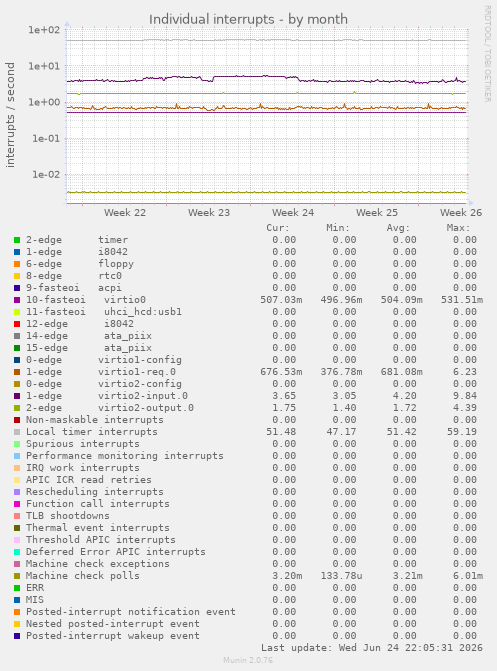Image resolution: width=497 pixels, height=671 pixels.
Task: Click the '59.19' max value for Local timer
Action: coord(462,432)
